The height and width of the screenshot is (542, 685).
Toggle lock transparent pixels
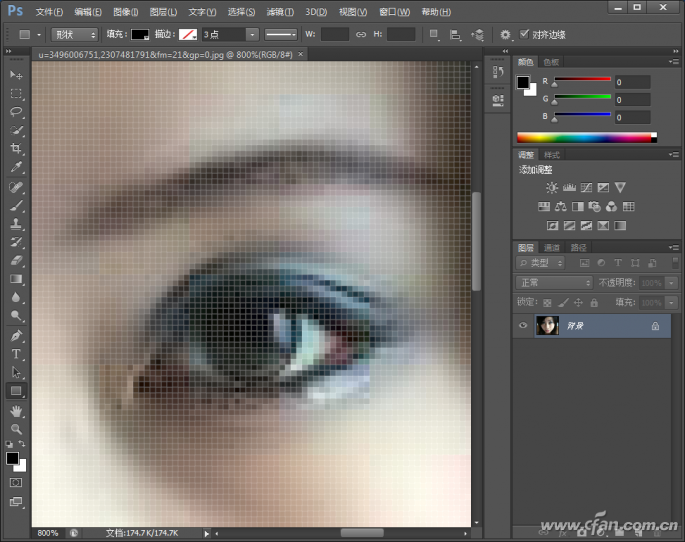pyautogui.click(x=547, y=303)
